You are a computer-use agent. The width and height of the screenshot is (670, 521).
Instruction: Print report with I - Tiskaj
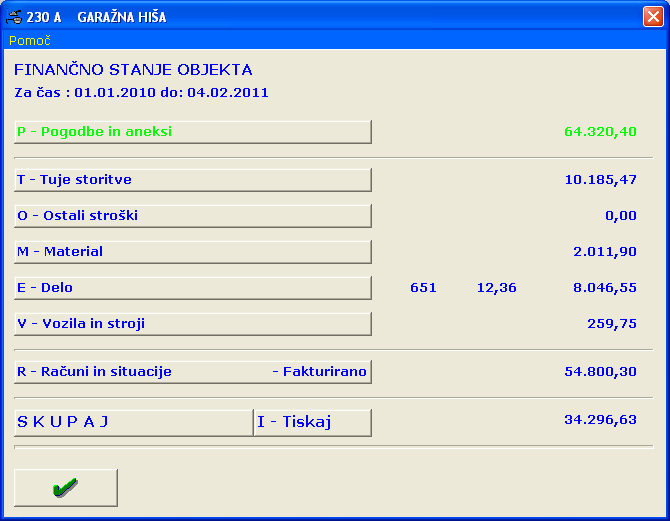pos(312,422)
